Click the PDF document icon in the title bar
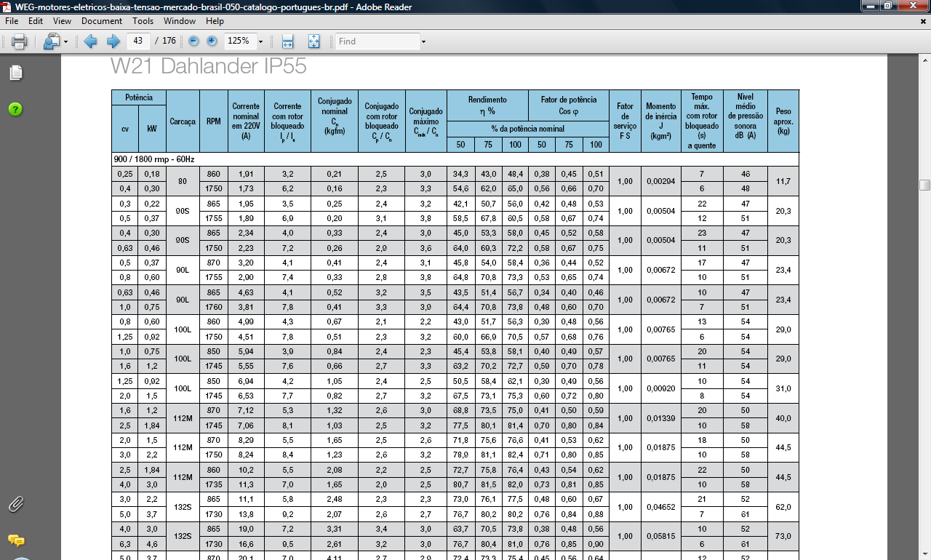 [7, 7]
